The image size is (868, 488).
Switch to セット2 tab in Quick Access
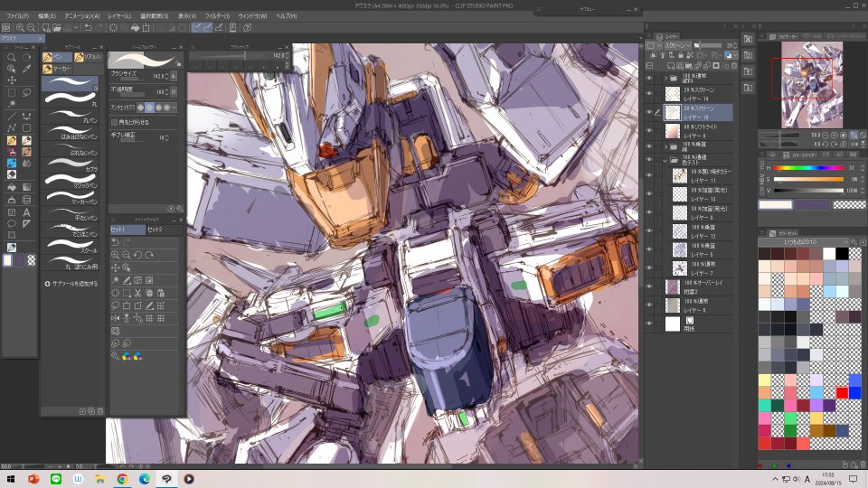click(x=163, y=229)
